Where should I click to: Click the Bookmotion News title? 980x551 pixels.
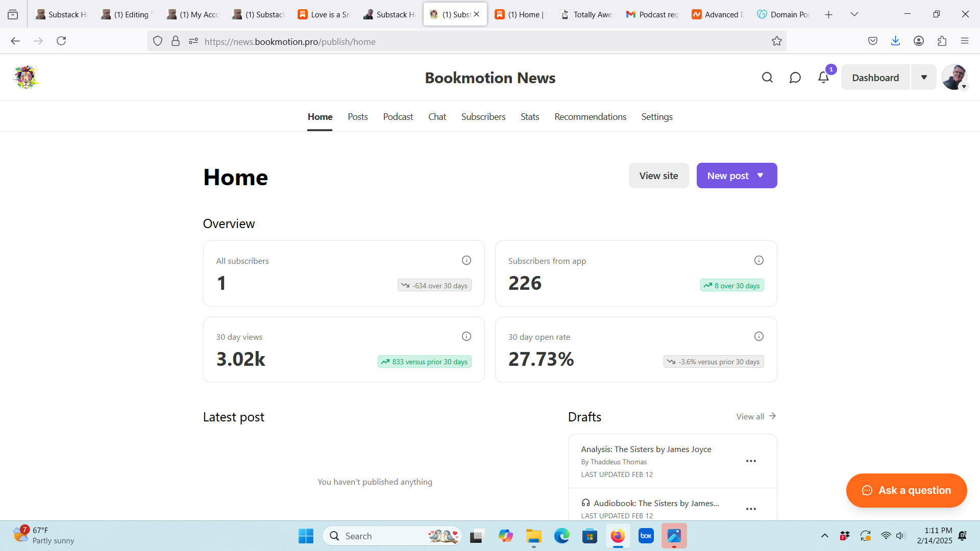tap(490, 78)
